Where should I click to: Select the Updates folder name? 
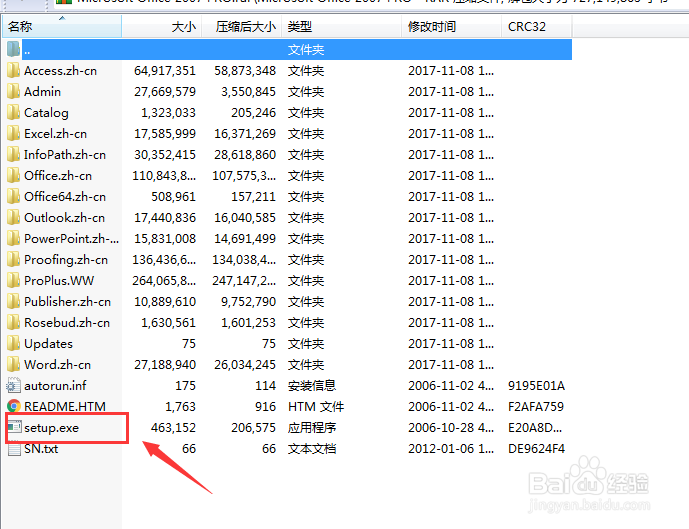pyautogui.click(x=48, y=344)
